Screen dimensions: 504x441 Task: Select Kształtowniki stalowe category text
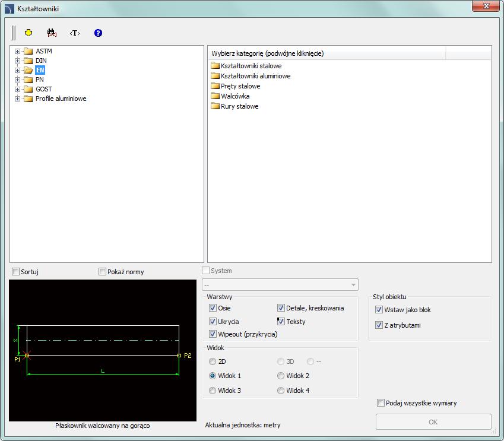coord(251,66)
